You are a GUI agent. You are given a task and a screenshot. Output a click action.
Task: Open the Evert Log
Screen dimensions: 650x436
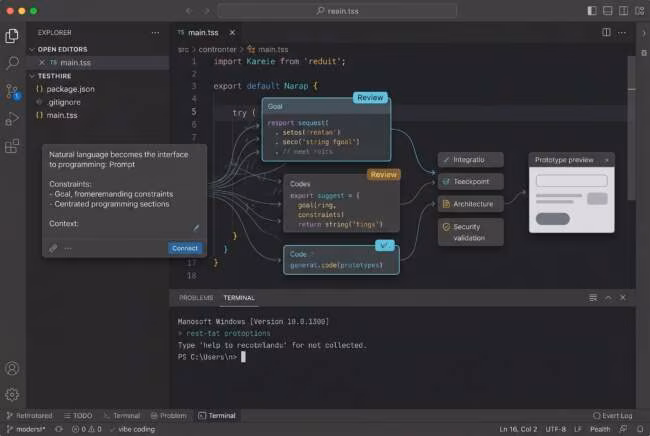click(613, 416)
